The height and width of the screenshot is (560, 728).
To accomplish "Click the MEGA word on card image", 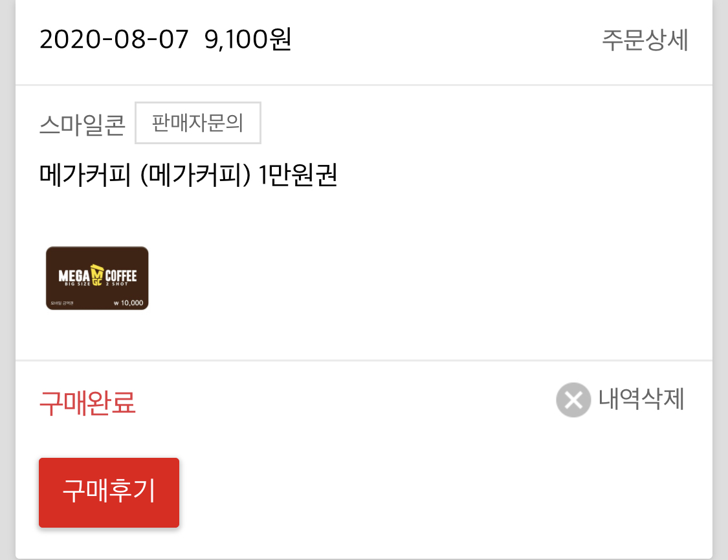I will 74,276.
